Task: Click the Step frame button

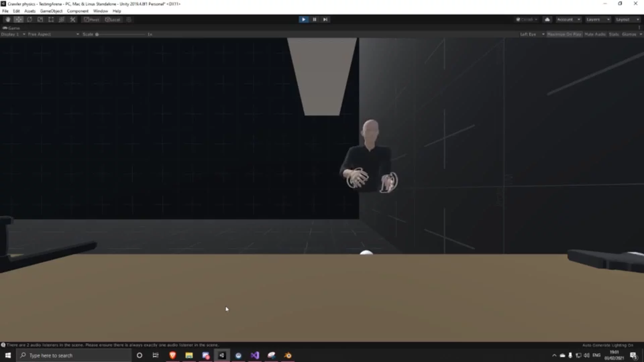Action: click(325, 19)
